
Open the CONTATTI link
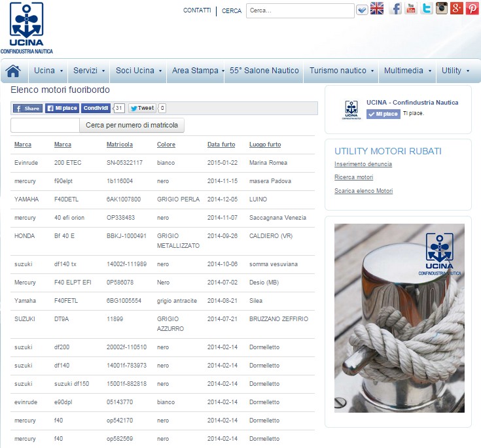coord(197,10)
